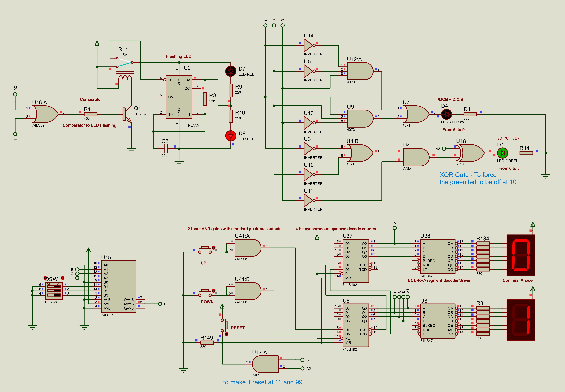
Task: Select '4-bit synchronous up/down decade counter' text
Action: point(336,229)
